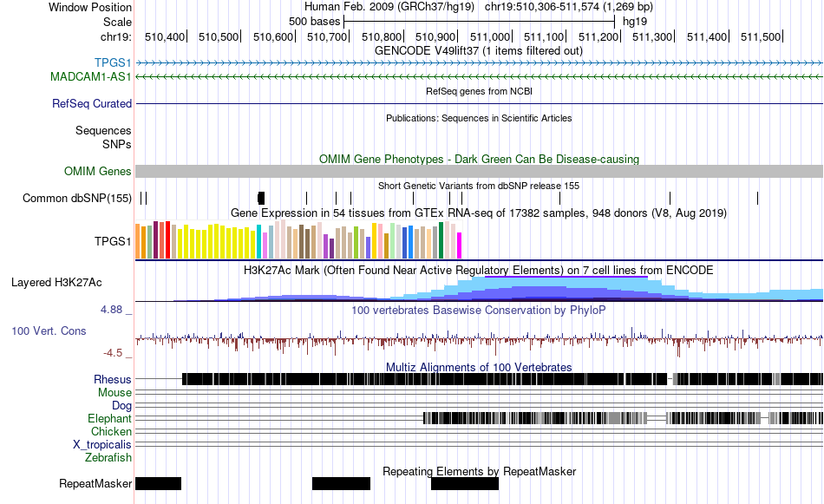Click the cyan bar in GTEx expression chart
The width and height of the screenshot is (824, 504).
point(258,242)
